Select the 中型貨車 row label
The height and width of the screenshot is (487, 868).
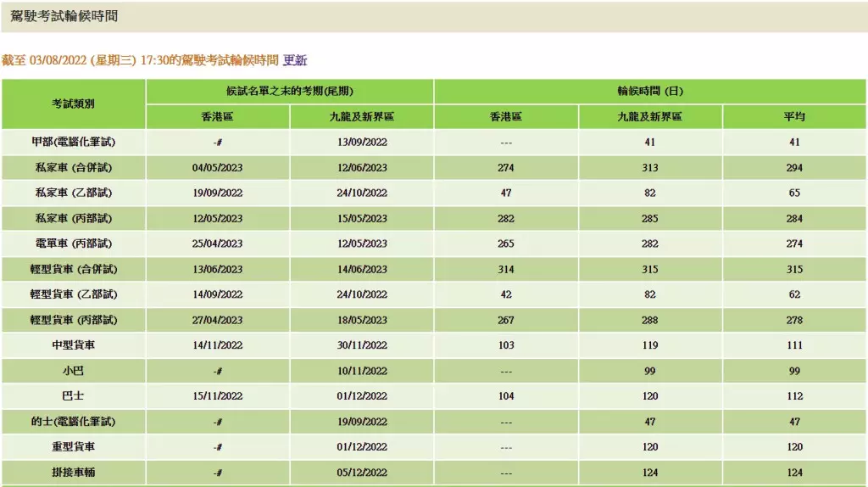(73, 345)
